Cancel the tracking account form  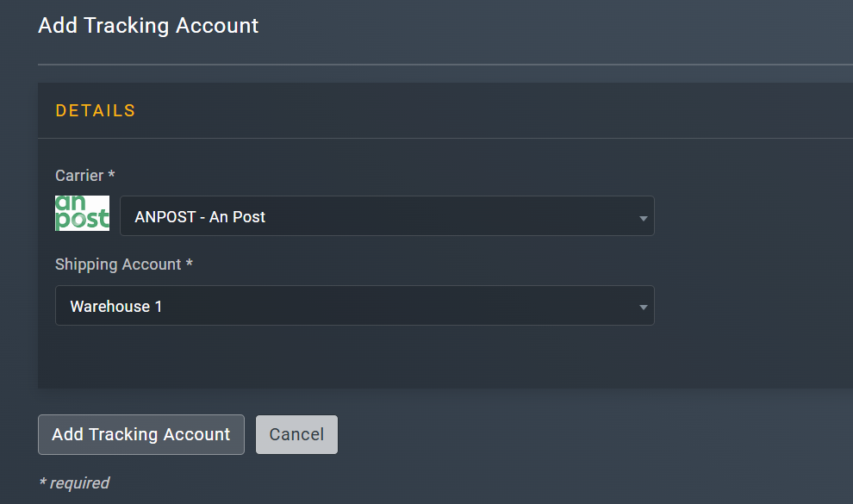(296, 434)
